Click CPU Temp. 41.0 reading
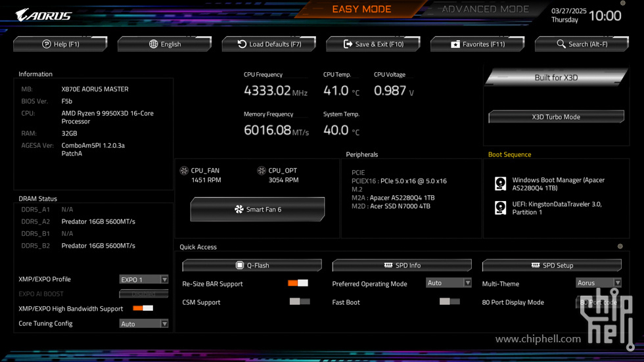The image size is (644, 362). pyautogui.click(x=341, y=91)
